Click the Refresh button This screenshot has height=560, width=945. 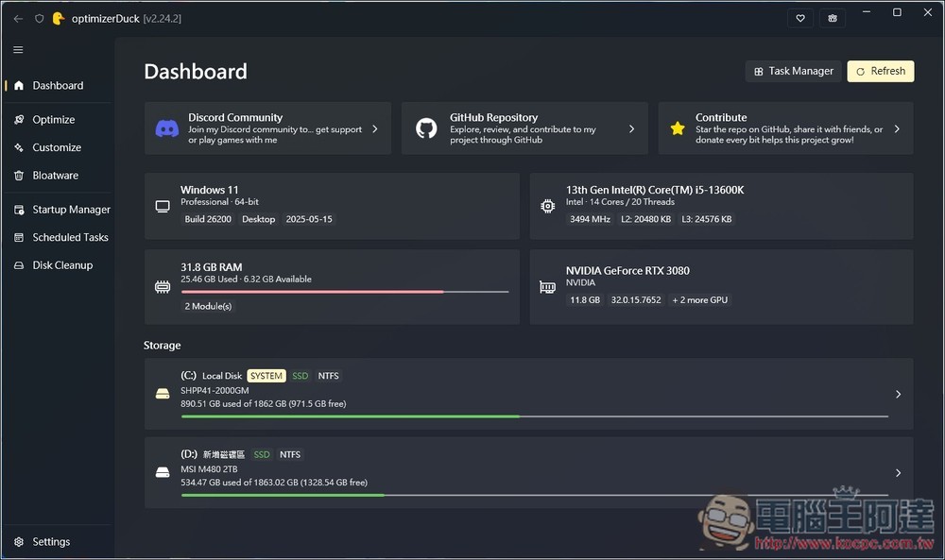(881, 71)
